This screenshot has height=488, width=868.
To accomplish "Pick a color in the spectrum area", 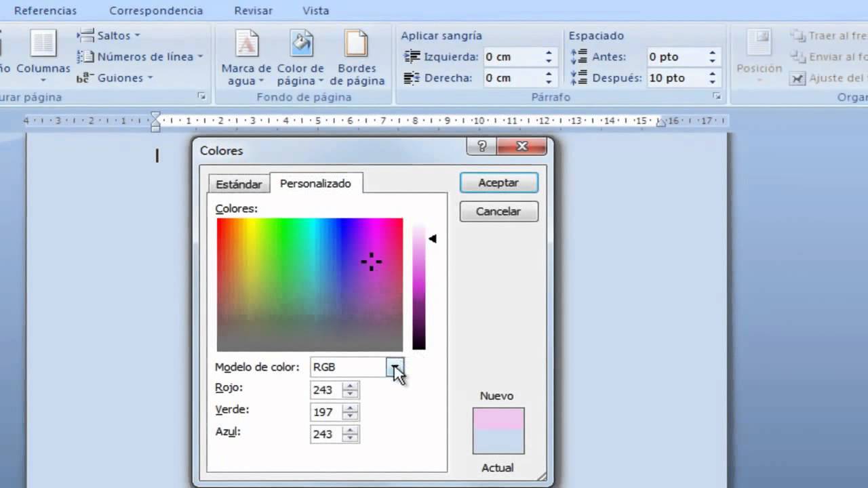I will pos(310,284).
